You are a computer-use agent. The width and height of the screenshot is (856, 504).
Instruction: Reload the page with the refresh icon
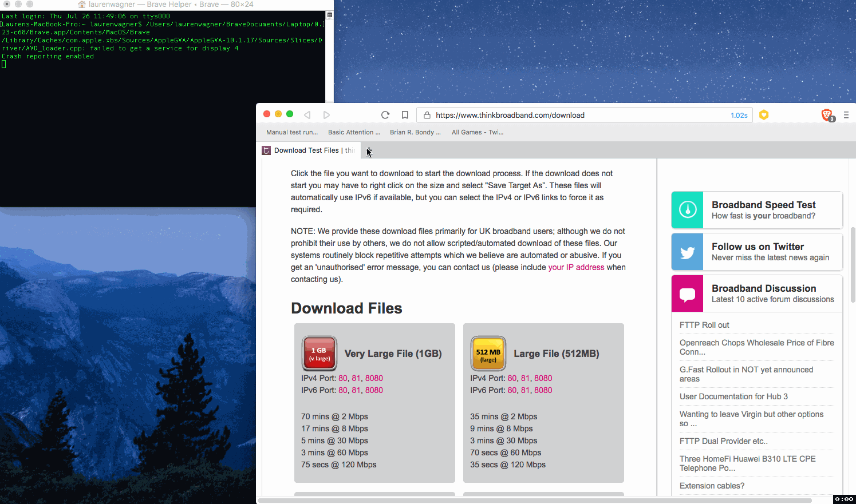pos(385,115)
